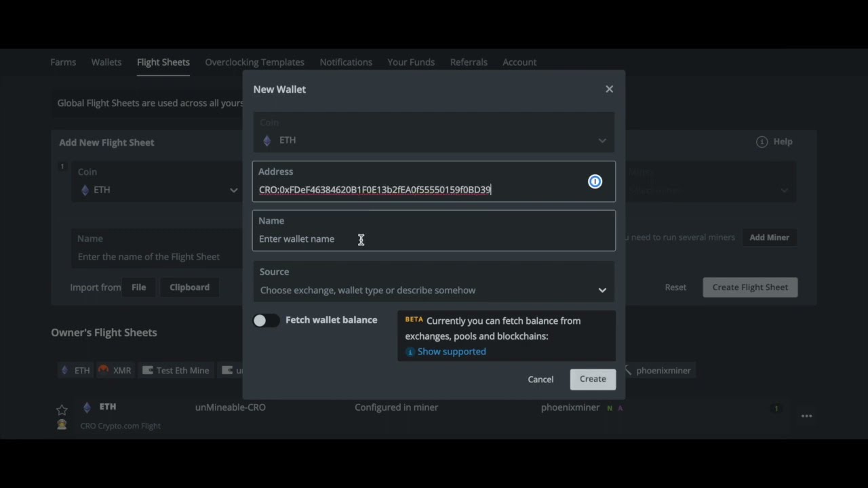Expand the Source dropdown
Screen dimensions: 868x488
point(434,281)
